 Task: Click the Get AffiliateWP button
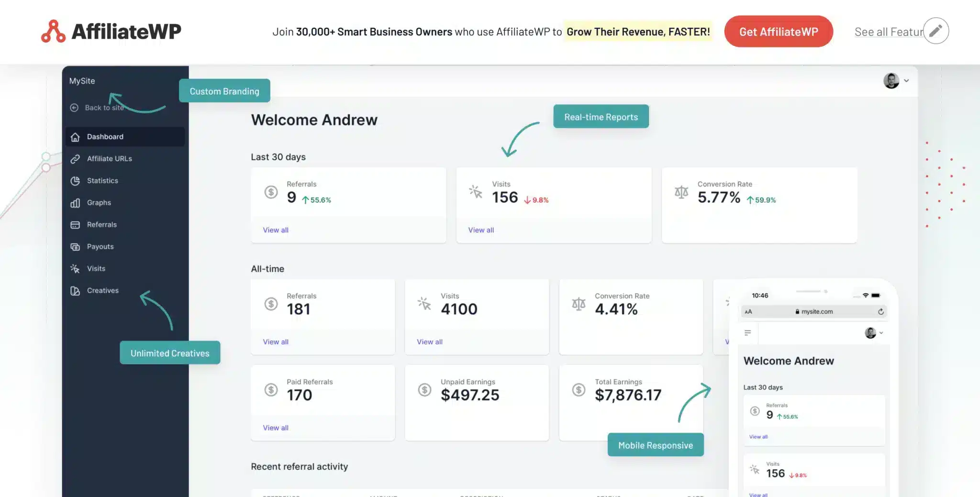coord(779,32)
